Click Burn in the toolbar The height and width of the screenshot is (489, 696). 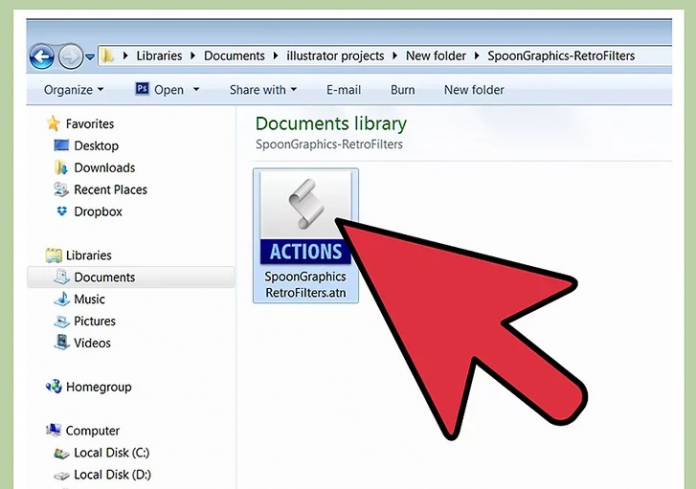(403, 90)
